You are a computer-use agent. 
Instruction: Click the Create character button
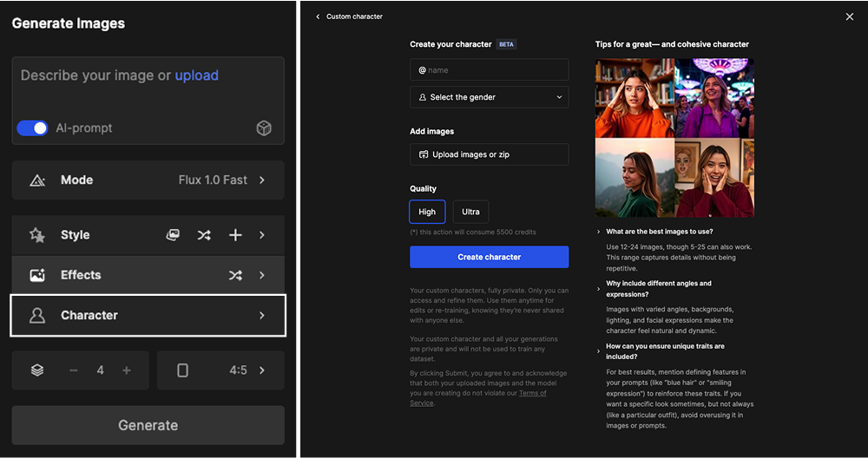pos(490,258)
